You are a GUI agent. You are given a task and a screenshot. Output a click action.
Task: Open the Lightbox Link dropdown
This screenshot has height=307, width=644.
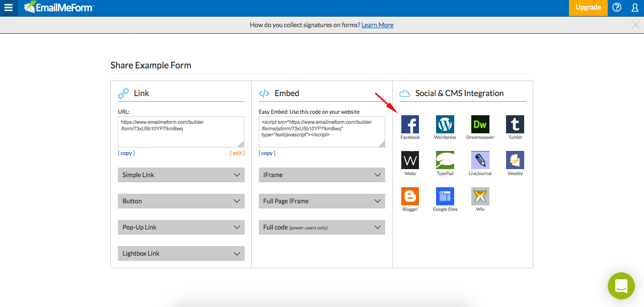click(181, 253)
